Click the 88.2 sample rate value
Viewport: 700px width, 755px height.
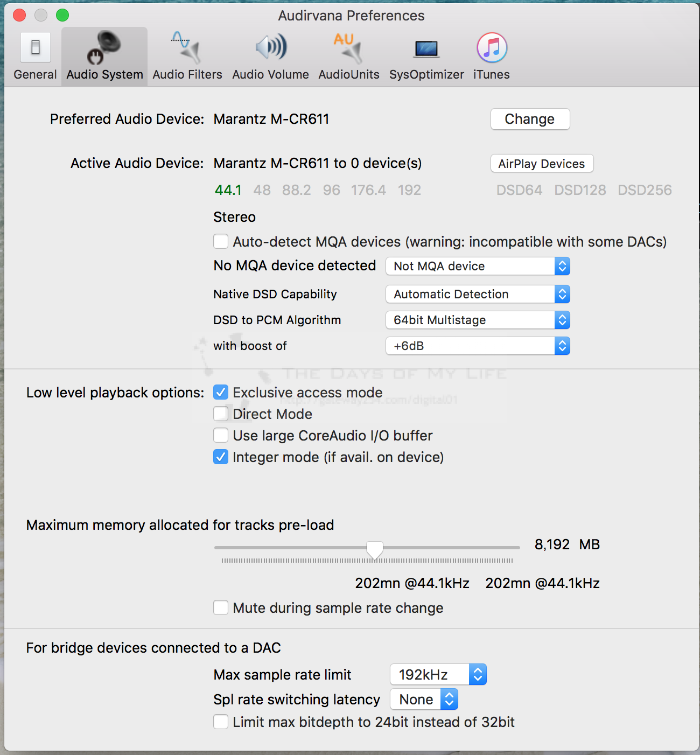[297, 190]
